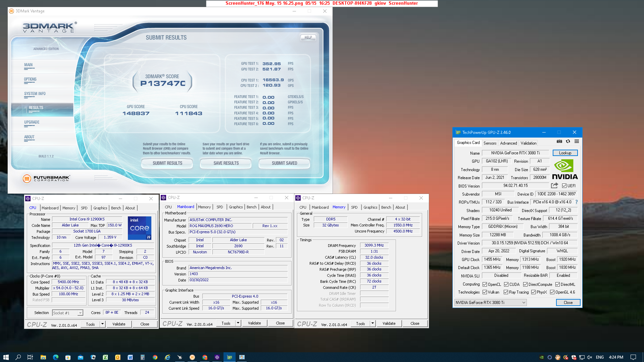The height and width of the screenshot is (362, 644).
Task: Open Microsoft Store from the taskbar
Action: 68,357
